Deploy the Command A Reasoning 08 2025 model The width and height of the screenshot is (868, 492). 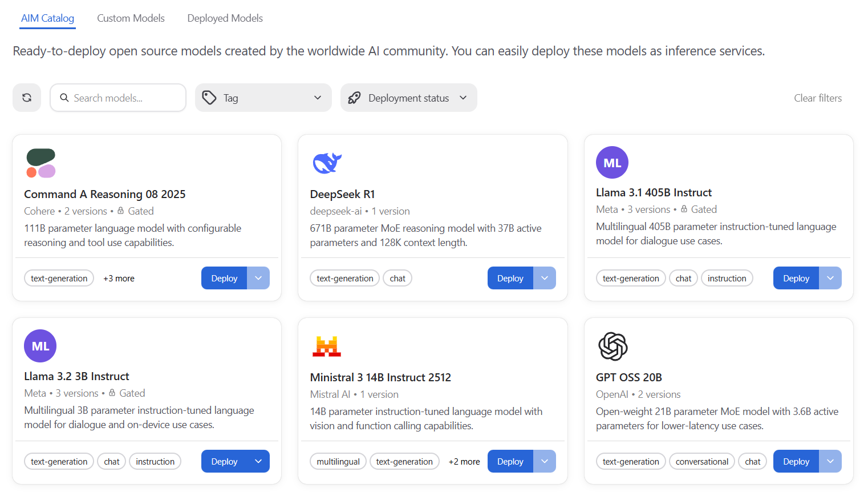coord(224,278)
